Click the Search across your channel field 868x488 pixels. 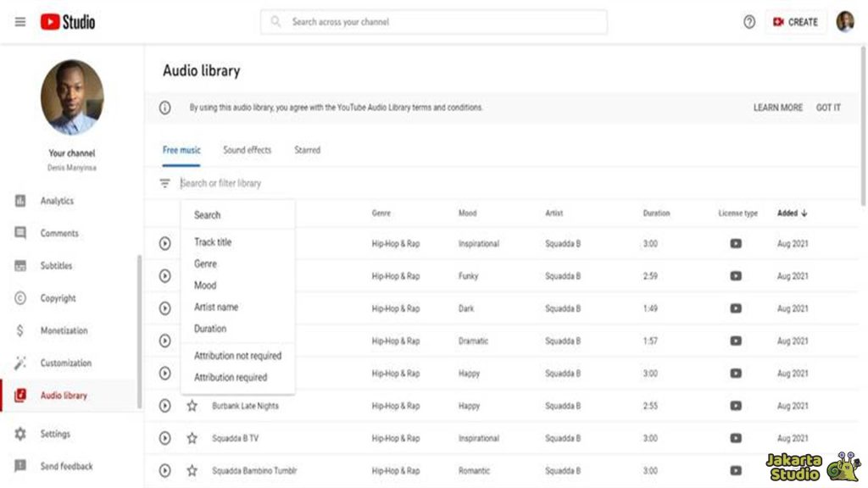tap(433, 22)
